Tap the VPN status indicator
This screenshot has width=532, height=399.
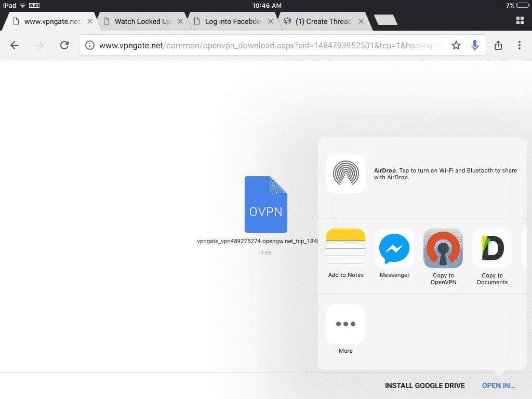[34, 5]
